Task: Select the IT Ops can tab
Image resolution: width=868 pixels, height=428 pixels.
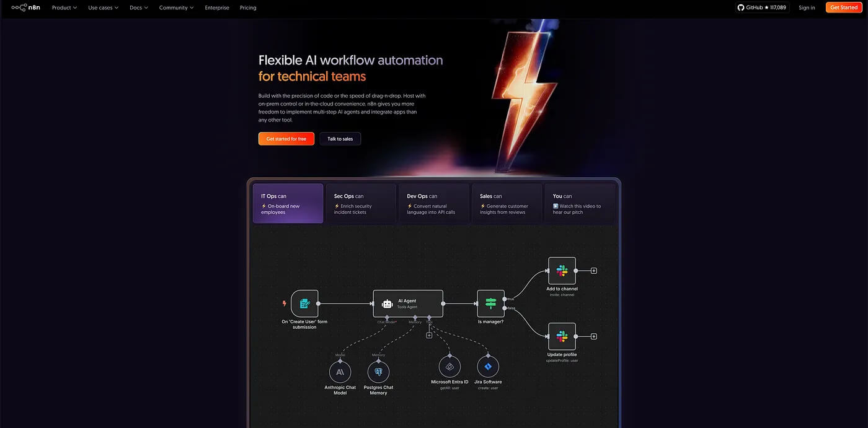Action: click(288, 203)
